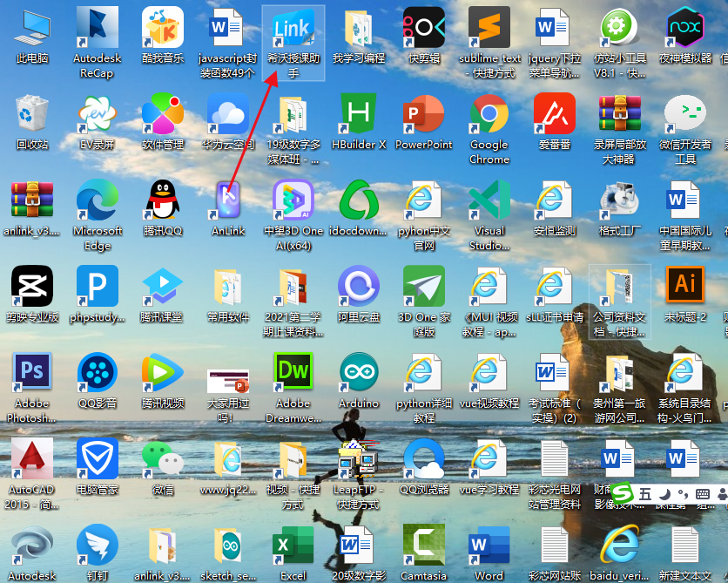Click the 钉钉 icon
Viewport: 728px width, 583px height.
point(97,545)
